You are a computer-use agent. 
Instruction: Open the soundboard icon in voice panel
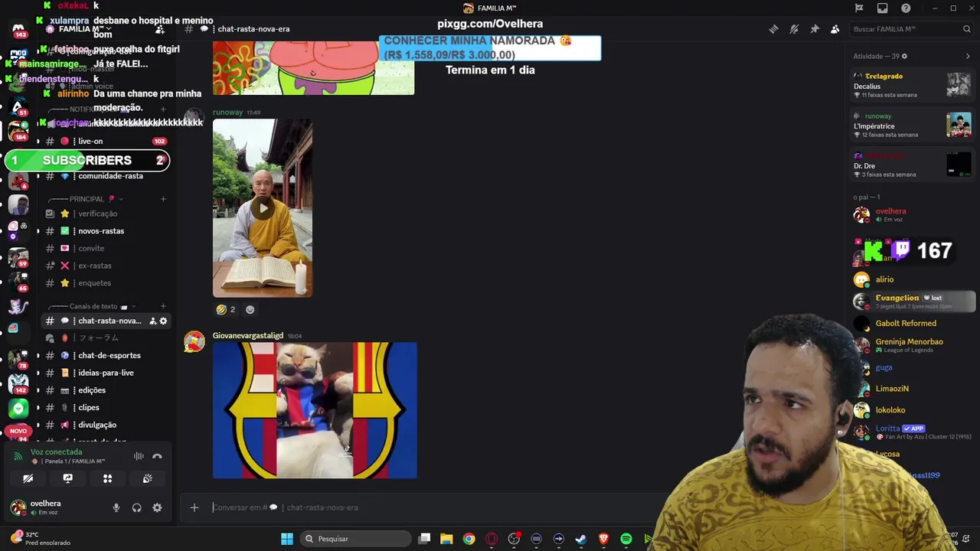point(147,478)
